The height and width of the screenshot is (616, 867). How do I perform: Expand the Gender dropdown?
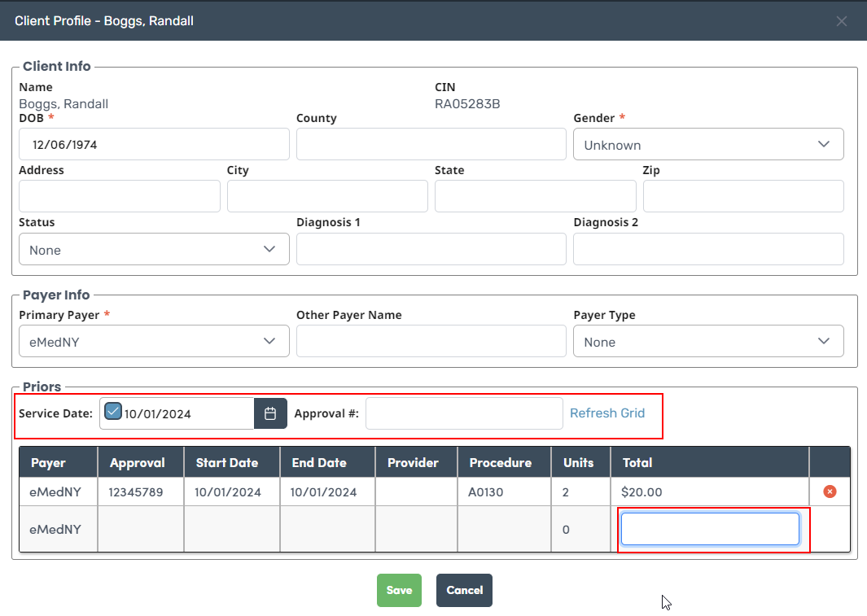(708, 145)
